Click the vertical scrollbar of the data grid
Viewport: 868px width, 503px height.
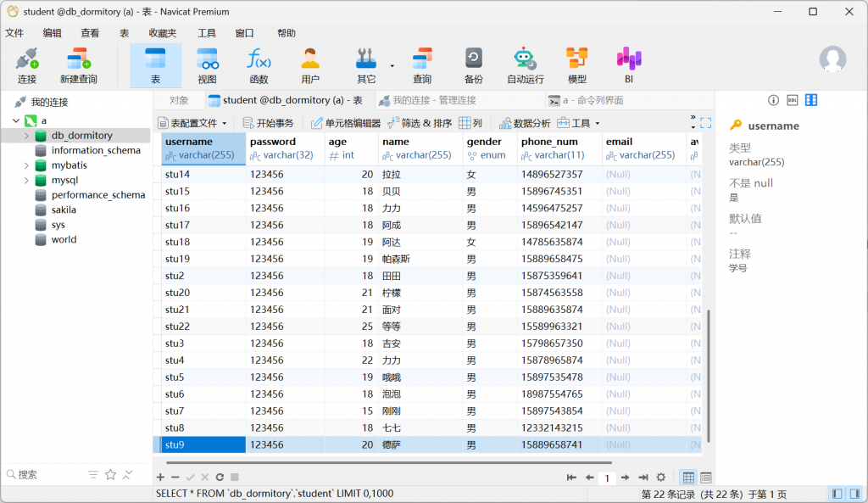[709, 365]
